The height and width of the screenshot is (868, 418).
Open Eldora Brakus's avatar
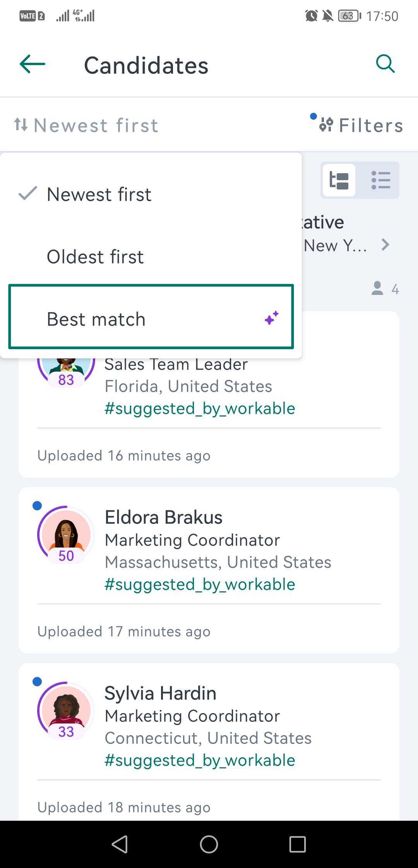pos(66,535)
